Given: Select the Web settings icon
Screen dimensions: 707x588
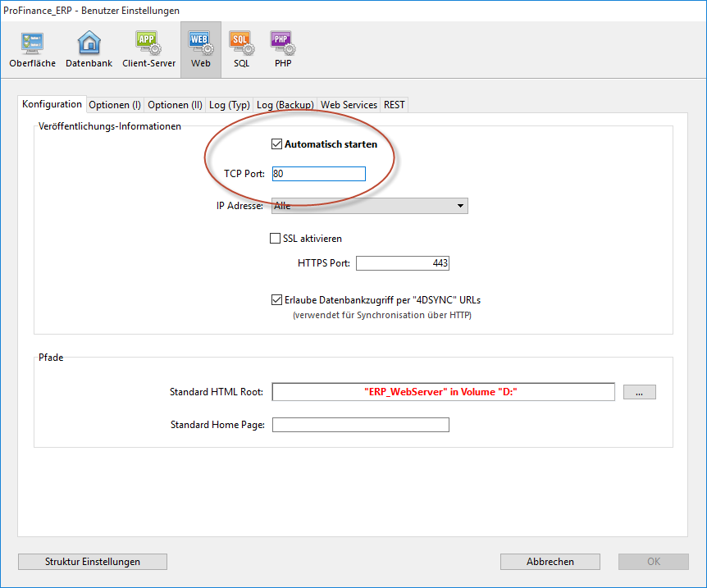Looking at the screenshot, I should (x=200, y=49).
